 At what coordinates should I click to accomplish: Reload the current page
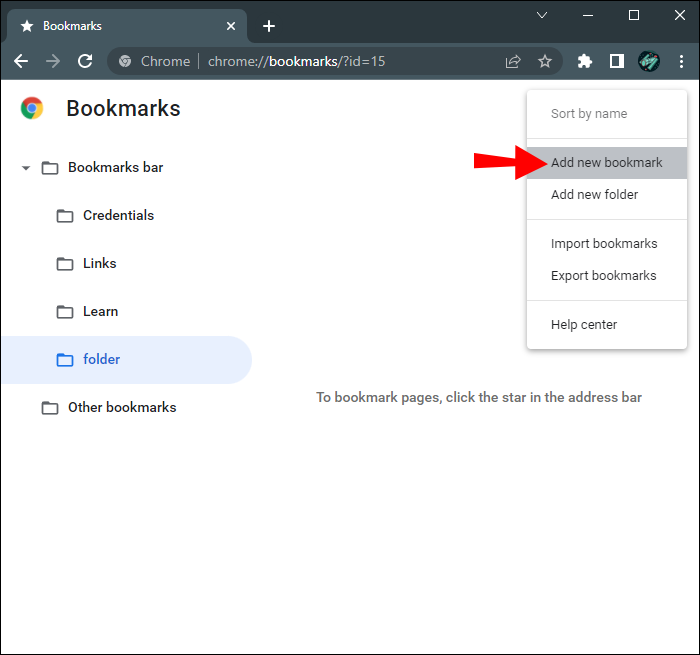tap(85, 61)
